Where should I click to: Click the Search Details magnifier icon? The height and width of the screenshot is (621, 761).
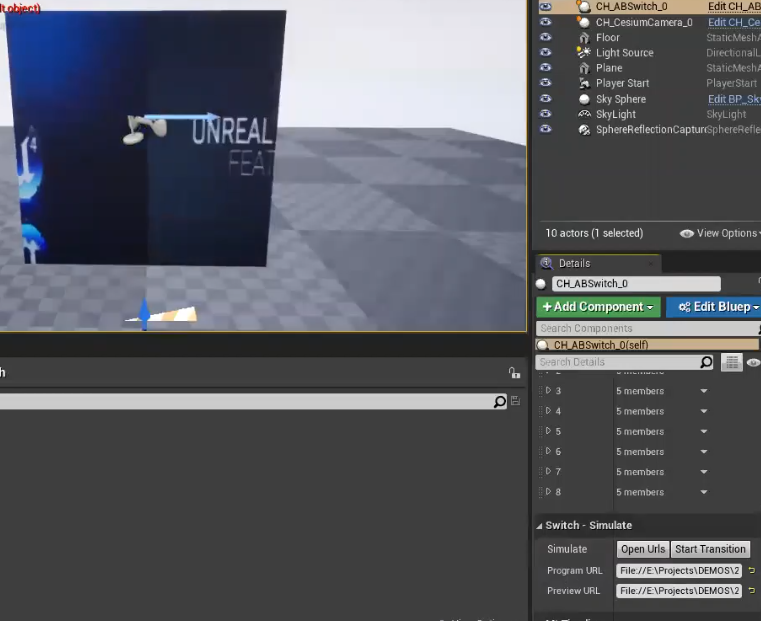[x=706, y=362]
